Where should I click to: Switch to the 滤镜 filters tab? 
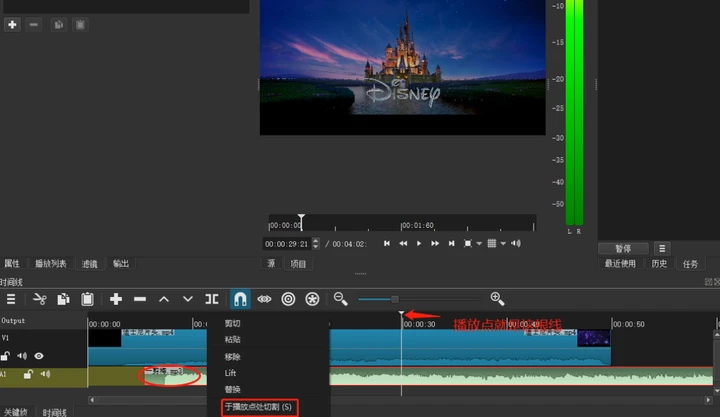pyautogui.click(x=90, y=264)
